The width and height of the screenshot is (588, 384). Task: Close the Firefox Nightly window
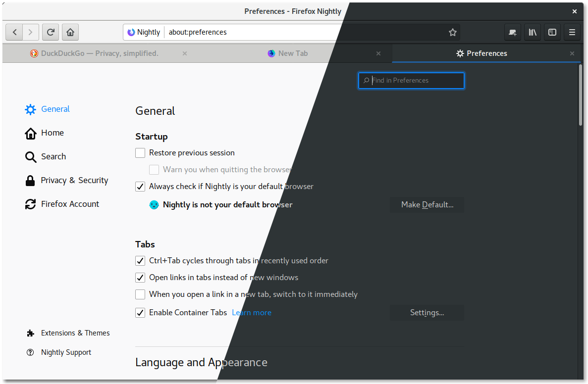click(574, 11)
